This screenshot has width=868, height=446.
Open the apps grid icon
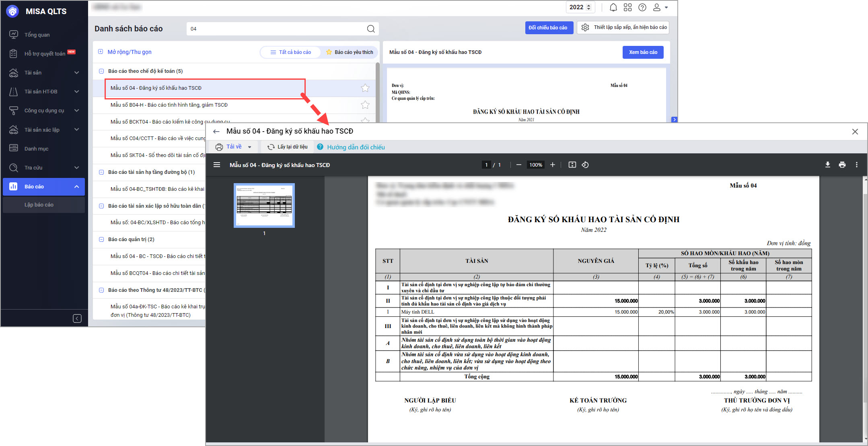[627, 7]
